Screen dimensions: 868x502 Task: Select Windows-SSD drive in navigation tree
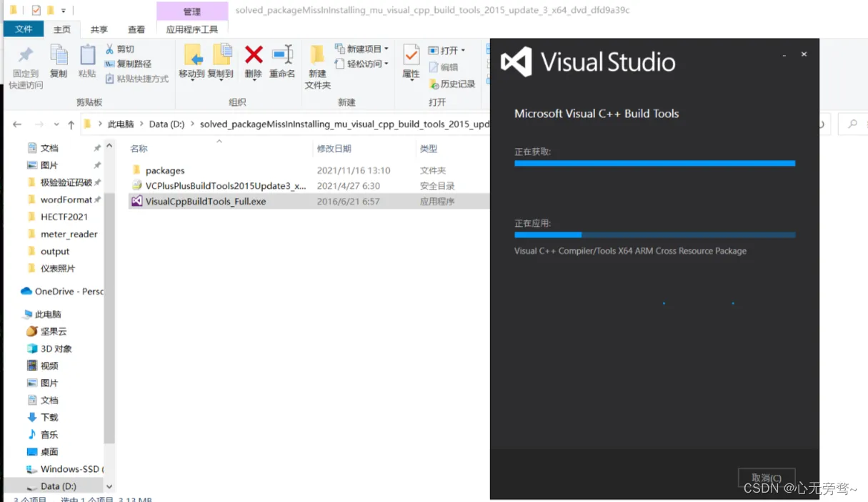point(71,469)
